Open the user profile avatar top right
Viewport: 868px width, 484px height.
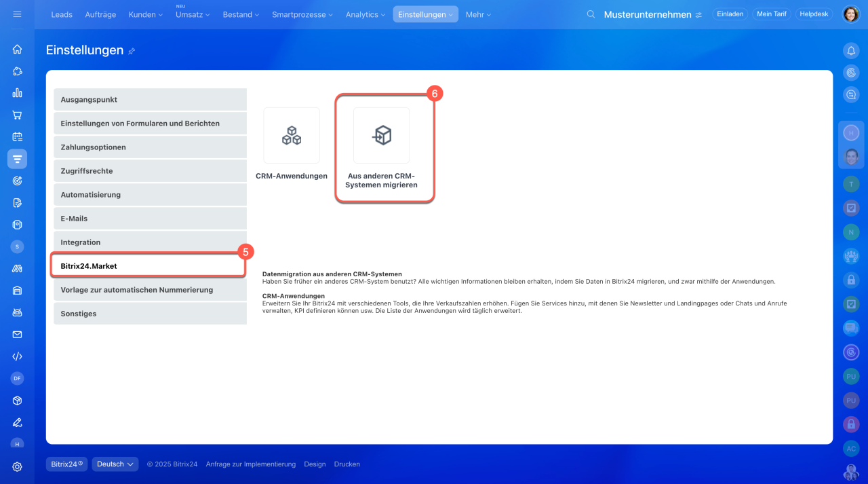point(850,14)
